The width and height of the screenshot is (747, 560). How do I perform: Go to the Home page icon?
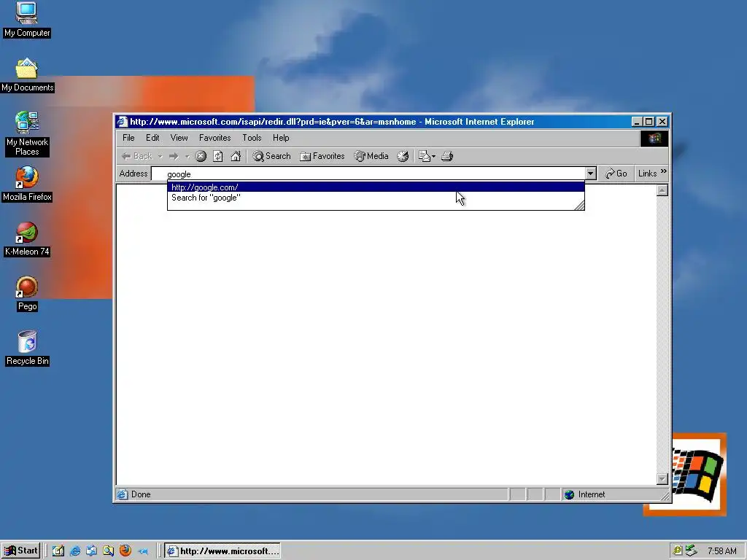point(236,156)
